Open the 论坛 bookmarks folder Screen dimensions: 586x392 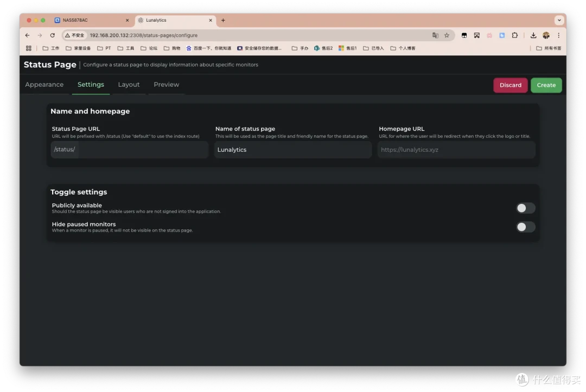coord(149,48)
